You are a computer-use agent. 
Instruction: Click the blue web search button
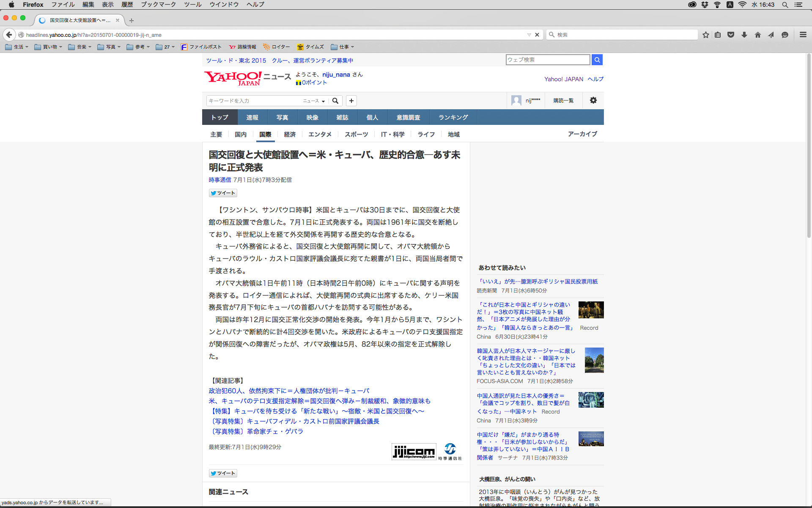click(597, 60)
